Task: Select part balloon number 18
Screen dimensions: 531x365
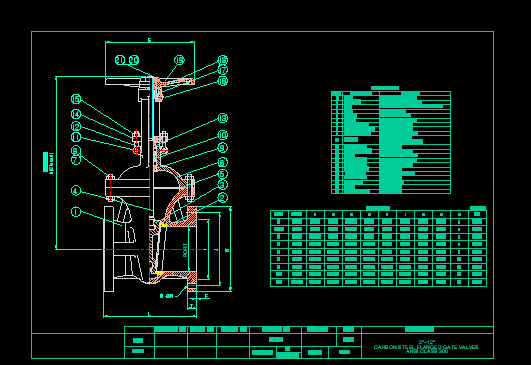Action: 222,60
